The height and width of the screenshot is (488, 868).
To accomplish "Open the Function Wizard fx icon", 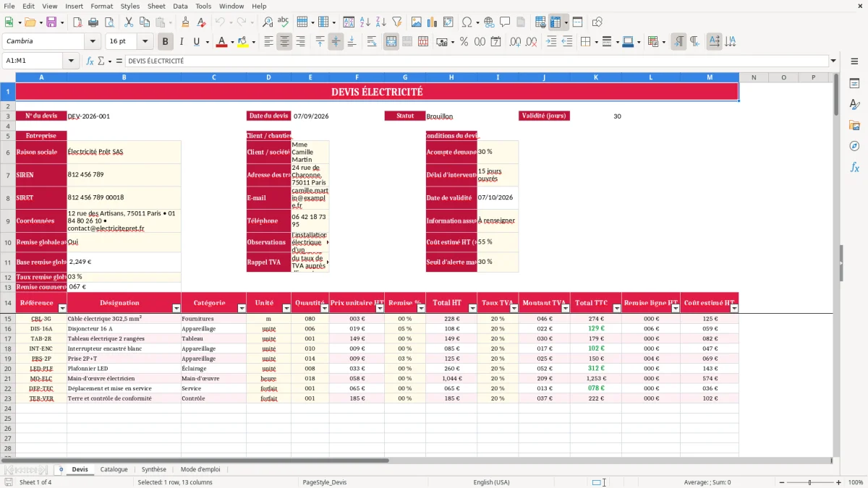I will coord(90,61).
